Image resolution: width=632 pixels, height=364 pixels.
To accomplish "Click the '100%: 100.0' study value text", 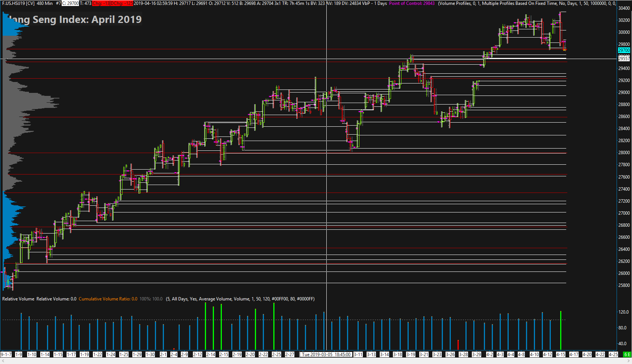I will click(151, 299).
